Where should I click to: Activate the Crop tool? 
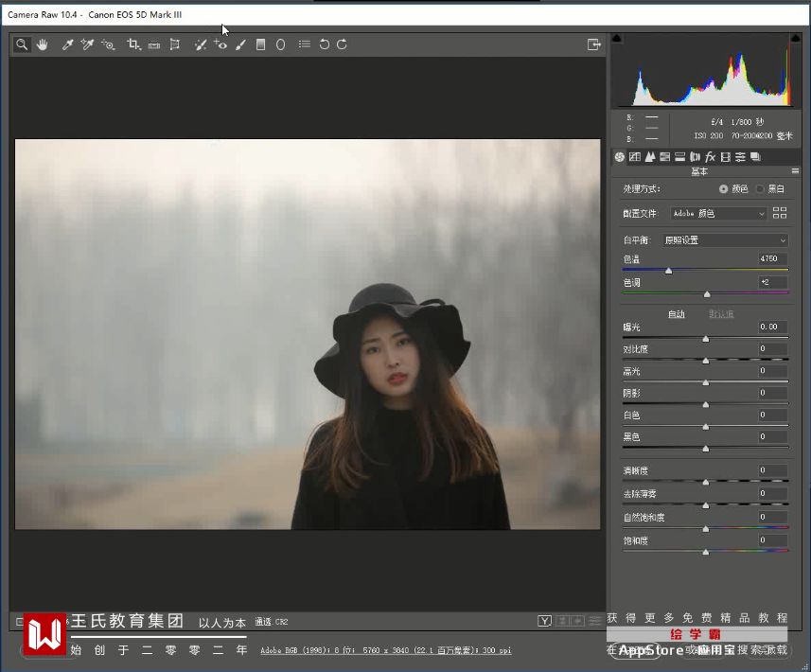133,44
